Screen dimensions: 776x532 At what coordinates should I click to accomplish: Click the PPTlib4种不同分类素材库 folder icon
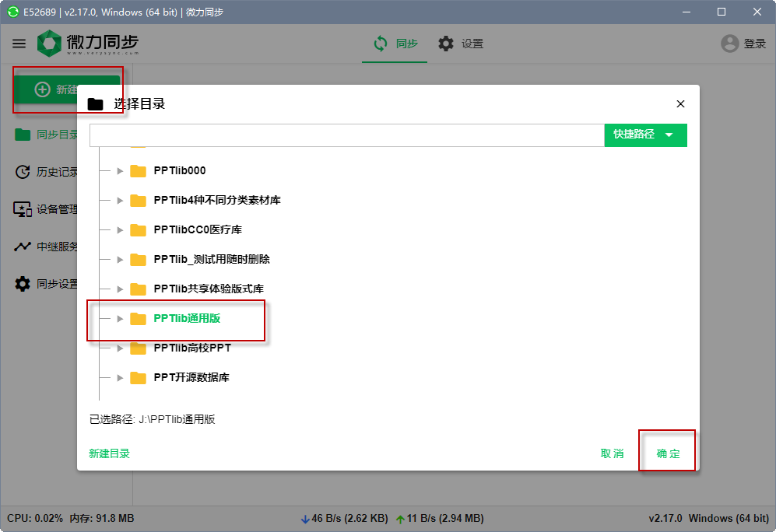pos(138,201)
